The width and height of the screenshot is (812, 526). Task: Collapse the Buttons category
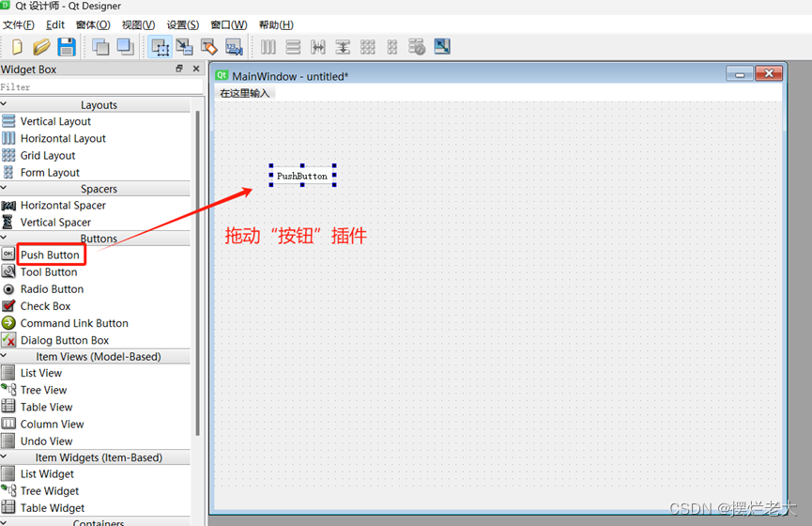point(4,238)
